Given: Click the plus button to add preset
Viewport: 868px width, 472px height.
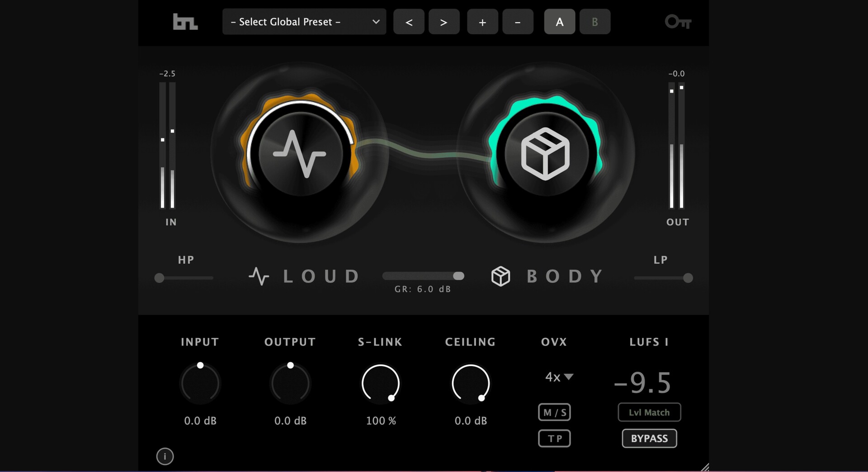Looking at the screenshot, I should pos(482,22).
